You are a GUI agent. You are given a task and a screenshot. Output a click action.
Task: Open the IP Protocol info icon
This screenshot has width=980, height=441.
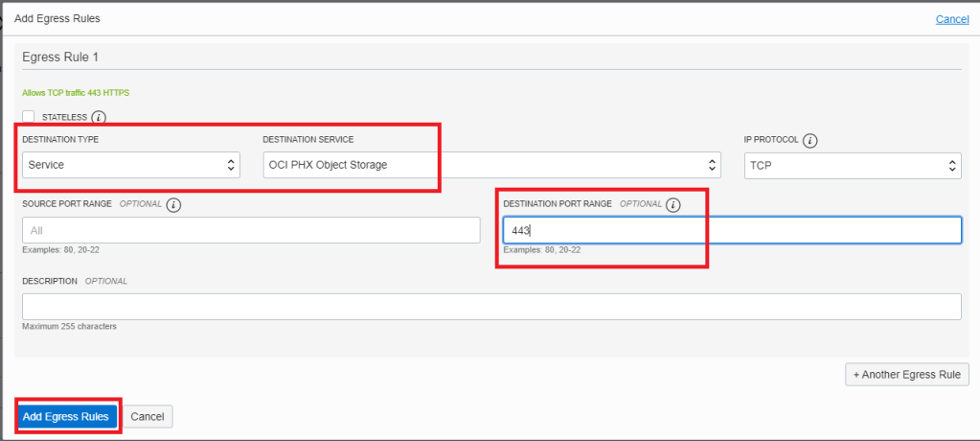tap(810, 140)
